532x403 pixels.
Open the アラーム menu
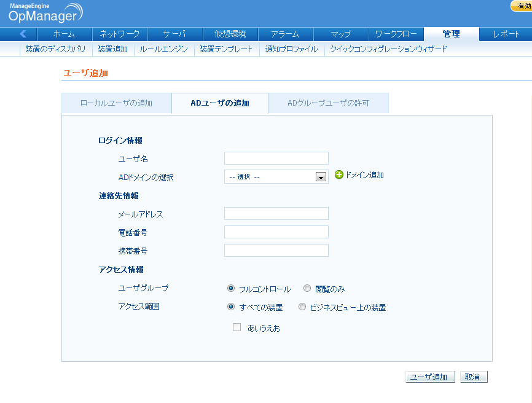(285, 34)
